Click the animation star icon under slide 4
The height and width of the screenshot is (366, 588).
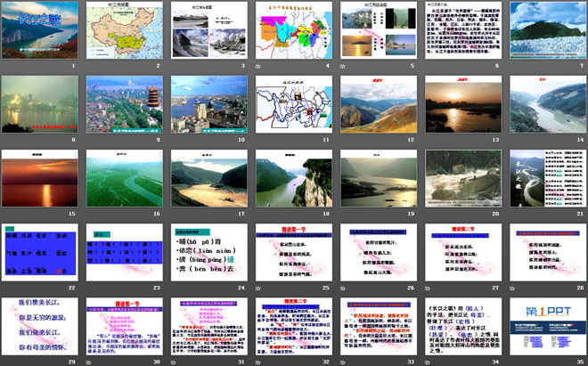tap(258, 66)
